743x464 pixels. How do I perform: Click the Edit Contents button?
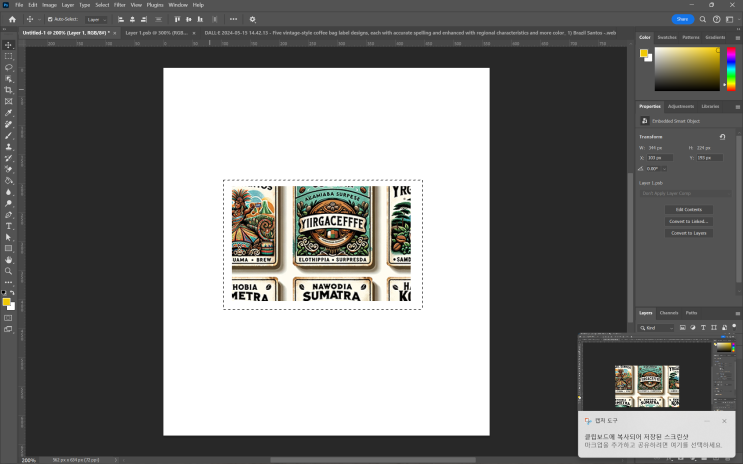(688, 210)
